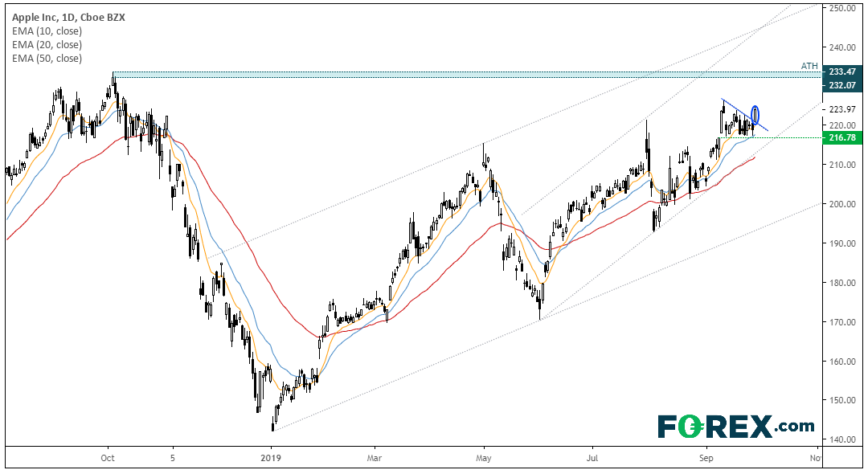Click the Mar label on the time axis
Screen dimensions: 868x474
(x=375, y=458)
